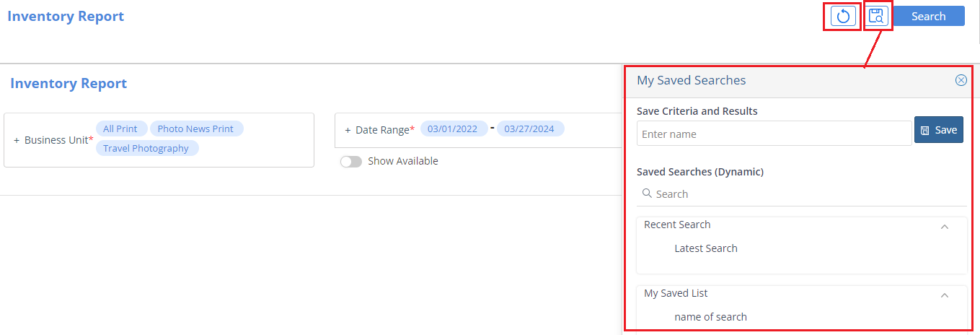980x335 pixels.
Task: Close the My Saved Searches panel
Action: tap(961, 80)
